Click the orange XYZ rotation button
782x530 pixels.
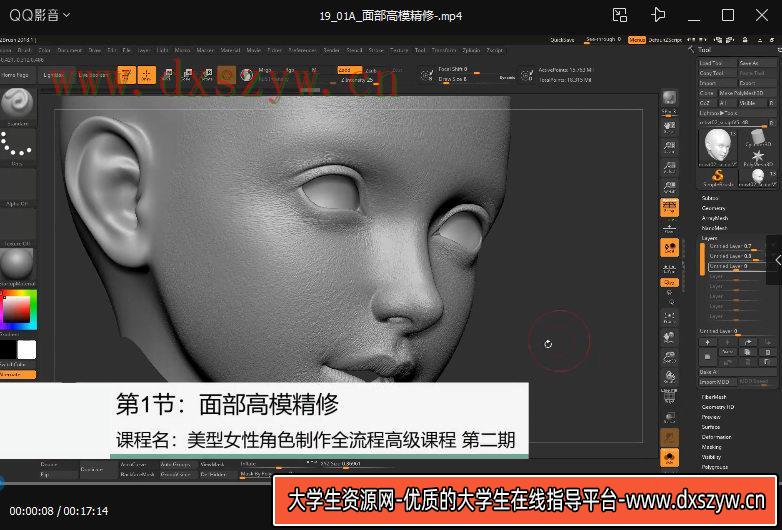(x=669, y=283)
